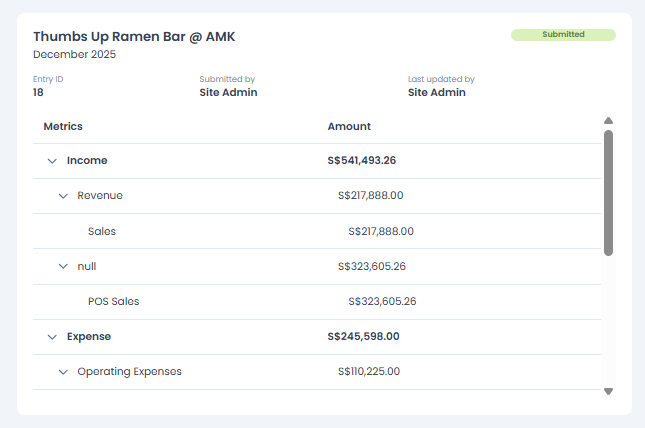
Task: Click the Thumbs Up Ramen Bar title
Action: [134, 37]
